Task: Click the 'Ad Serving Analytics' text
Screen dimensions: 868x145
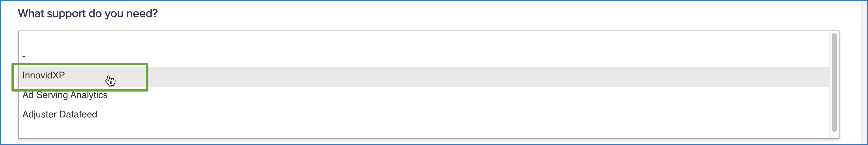Action: coord(65,95)
